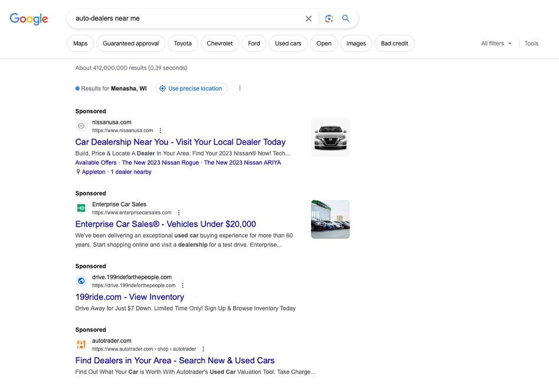Select the Used cars filter chip
This screenshot has width=559, height=392.
tap(288, 44)
